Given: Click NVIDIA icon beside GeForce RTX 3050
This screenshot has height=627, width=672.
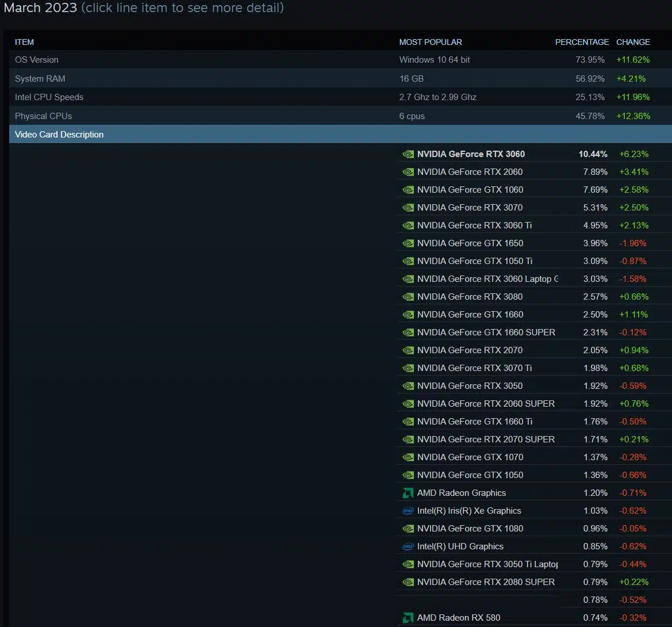Looking at the screenshot, I should [x=408, y=386].
